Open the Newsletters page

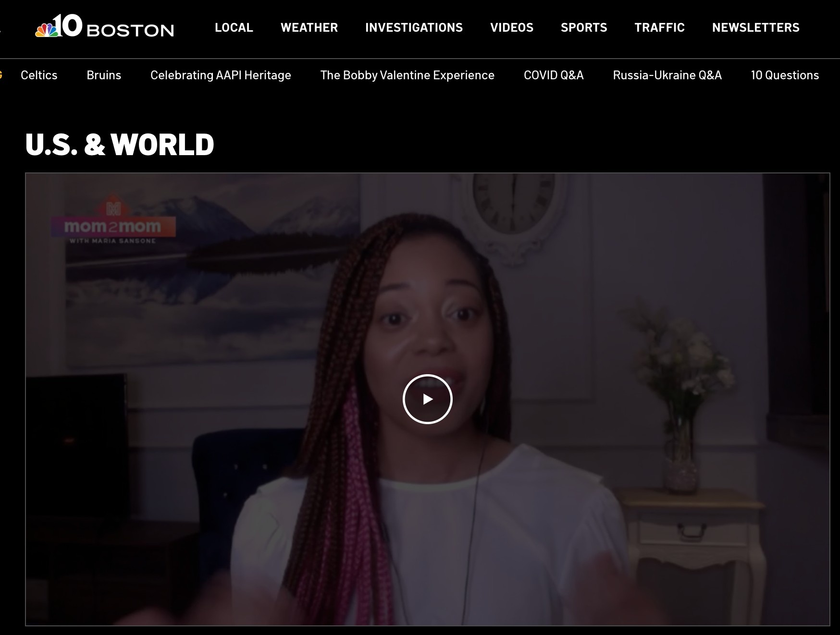[756, 27]
